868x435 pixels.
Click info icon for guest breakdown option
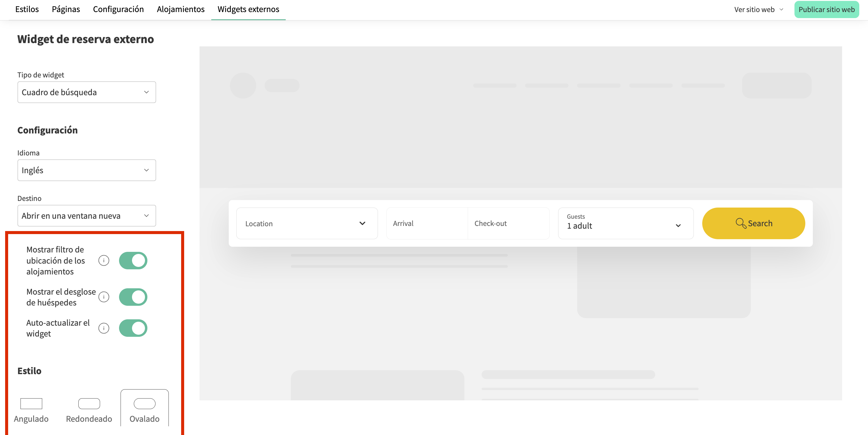104,297
